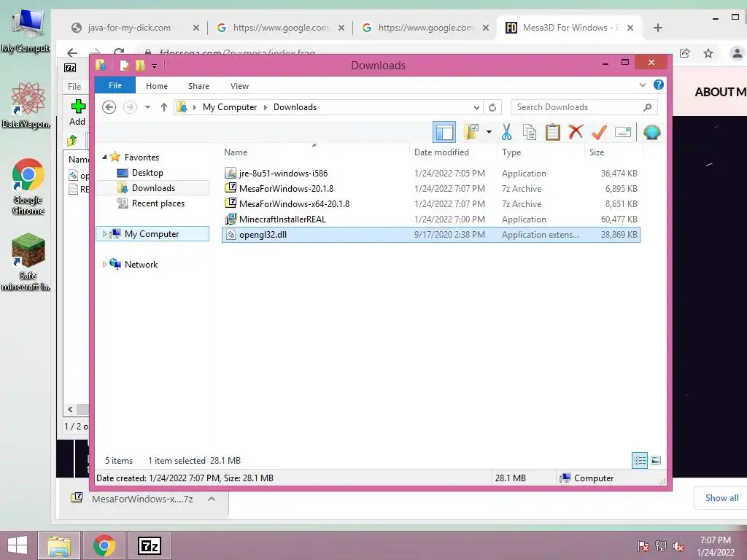Viewport: 747px width, 560px height.
Task: Click My Computer breadcrumb in address bar
Action: 230,107
